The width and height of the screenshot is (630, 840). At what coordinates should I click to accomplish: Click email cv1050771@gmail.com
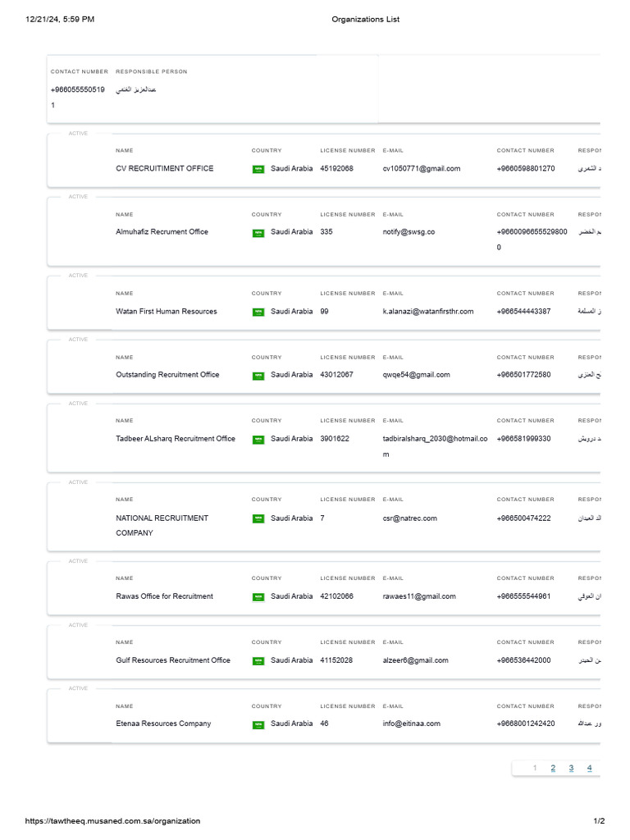pyautogui.click(x=422, y=169)
